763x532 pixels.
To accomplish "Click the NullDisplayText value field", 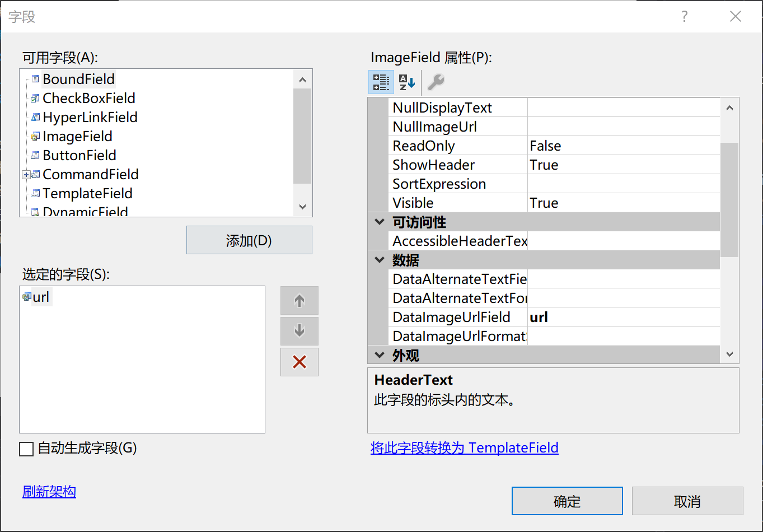I will click(624, 108).
